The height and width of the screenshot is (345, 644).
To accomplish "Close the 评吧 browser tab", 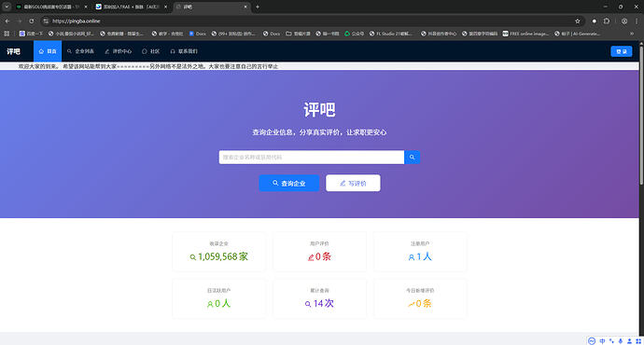I will (x=245, y=7).
